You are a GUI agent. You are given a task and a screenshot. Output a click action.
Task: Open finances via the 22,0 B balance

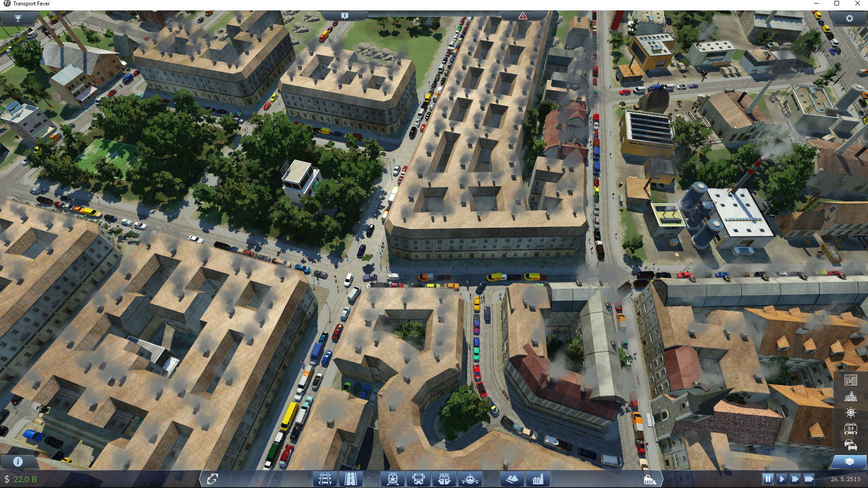click(20, 479)
